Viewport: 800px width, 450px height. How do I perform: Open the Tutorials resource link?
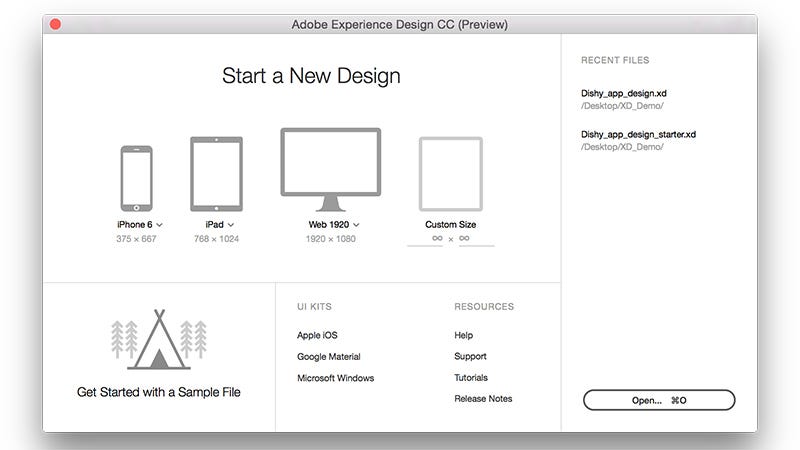click(x=471, y=378)
